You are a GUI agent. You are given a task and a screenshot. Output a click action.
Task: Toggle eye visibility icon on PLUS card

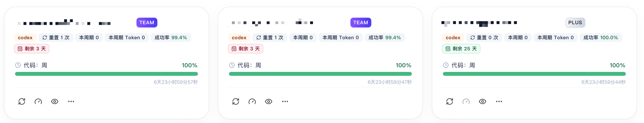coord(483,101)
